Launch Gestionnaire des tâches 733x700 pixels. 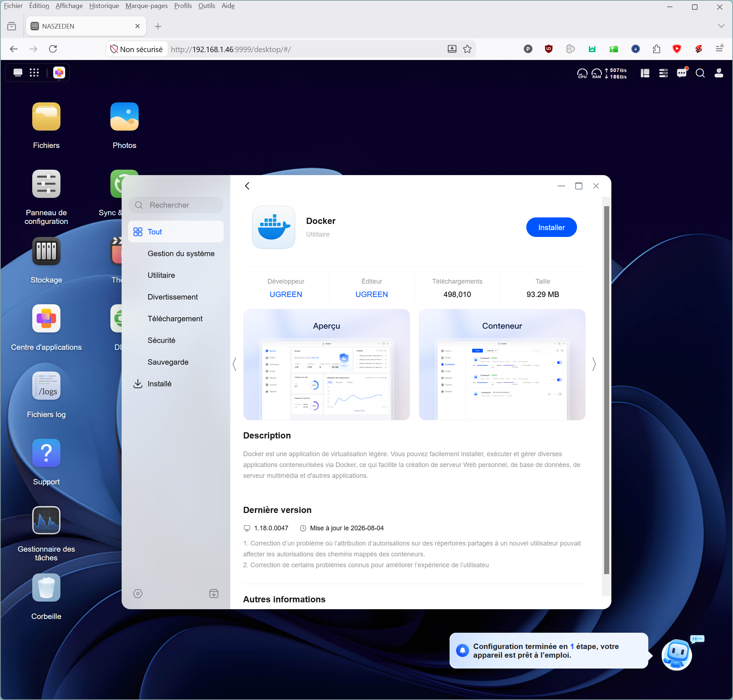point(46,520)
